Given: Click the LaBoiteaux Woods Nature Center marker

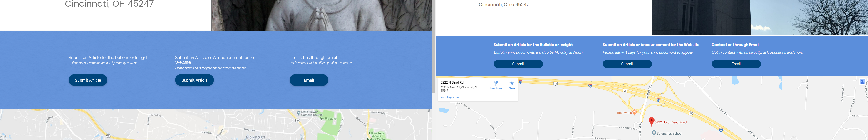Looking at the screenshot, I should (376, 136).
